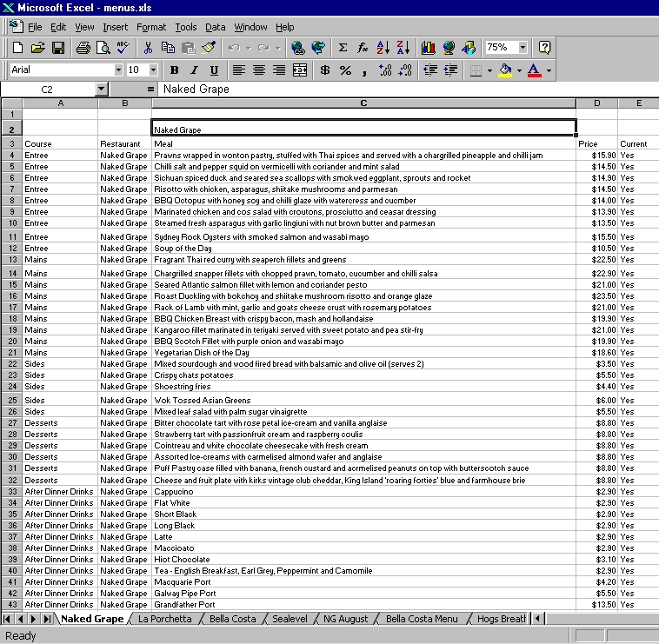This screenshot has width=659, height=644.
Task: Show the Drawing toolbar icon
Action: (469, 48)
